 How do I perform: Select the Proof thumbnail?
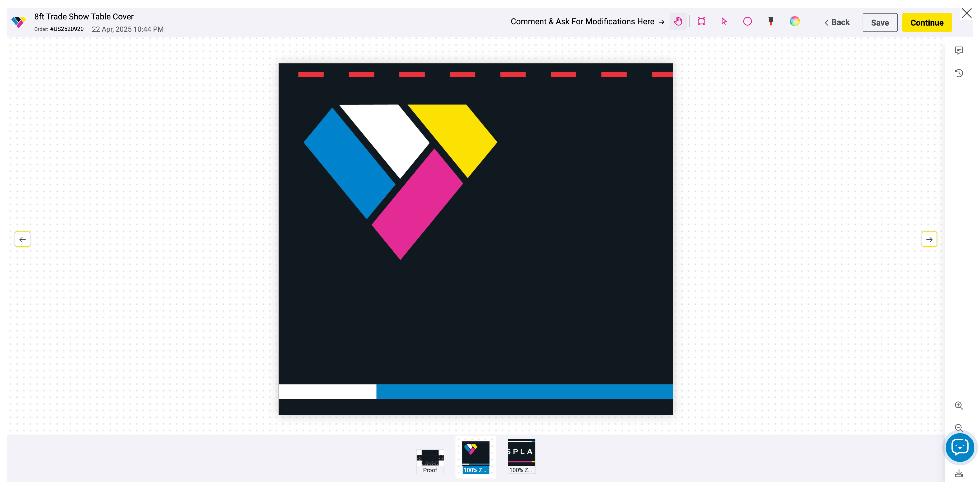[430, 461]
